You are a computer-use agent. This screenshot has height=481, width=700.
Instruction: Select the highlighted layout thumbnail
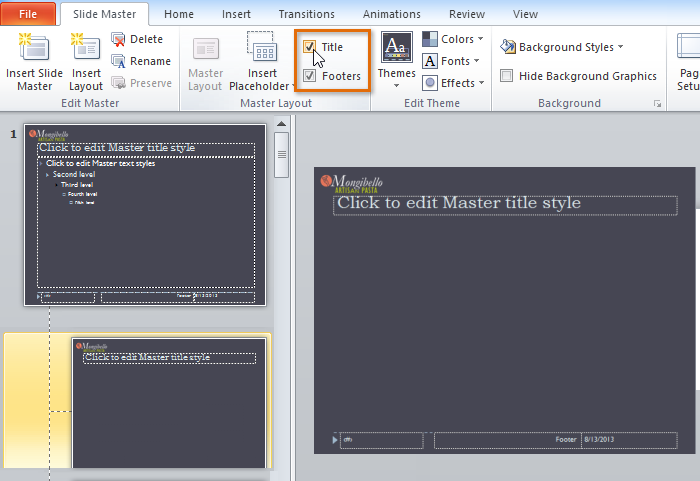169,403
